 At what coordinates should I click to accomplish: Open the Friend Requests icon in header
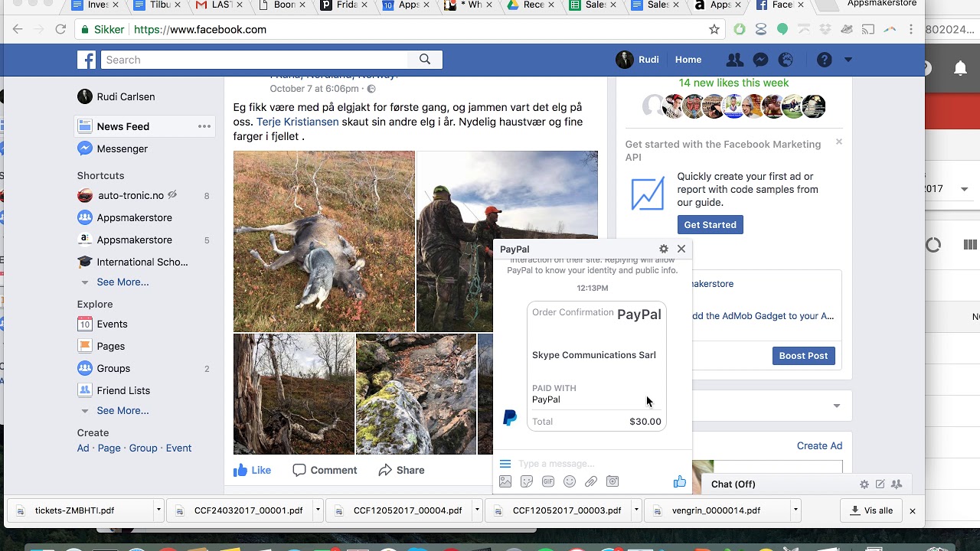pyautogui.click(x=734, y=60)
